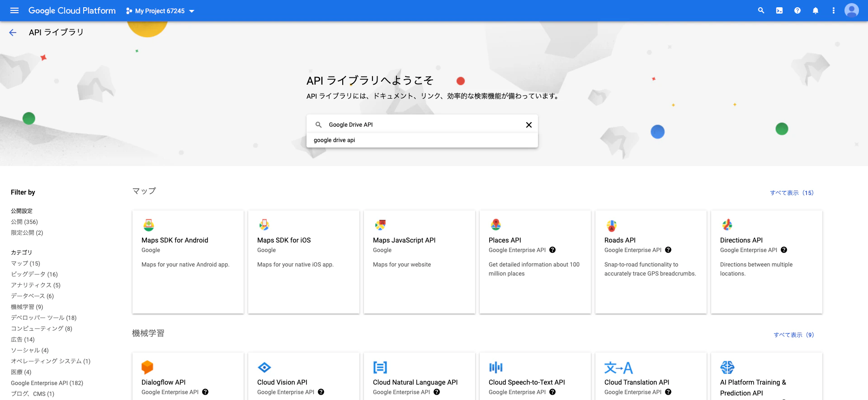Click the Dialogflow API orange icon
868x400 pixels.
(x=147, y=367)
